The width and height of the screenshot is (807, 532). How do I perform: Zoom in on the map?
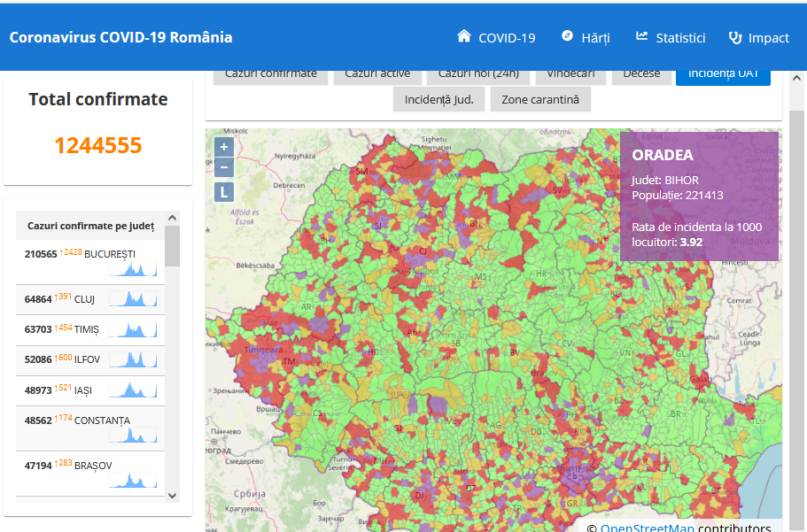click(x=224, y=147)
